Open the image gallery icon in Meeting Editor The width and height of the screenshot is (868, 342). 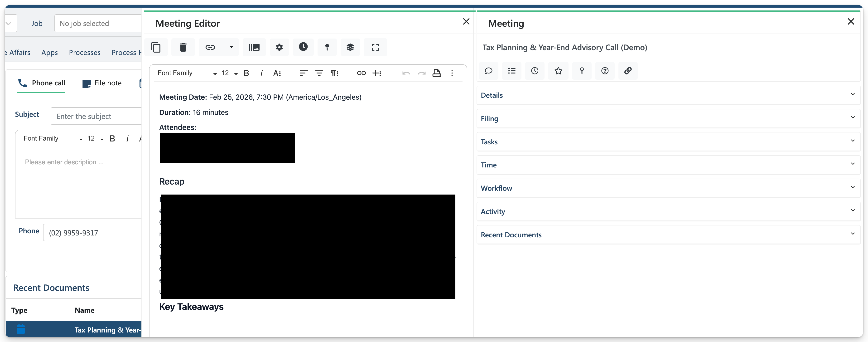[254, 47]
